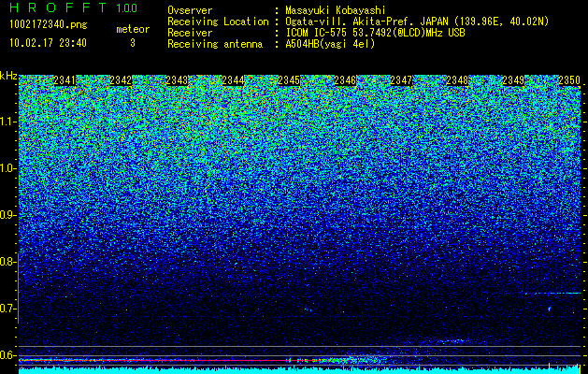Click the kHz axis unit label
Image resolution: width=588 pixels, height=374 pixels.
[x=8, y=76]
